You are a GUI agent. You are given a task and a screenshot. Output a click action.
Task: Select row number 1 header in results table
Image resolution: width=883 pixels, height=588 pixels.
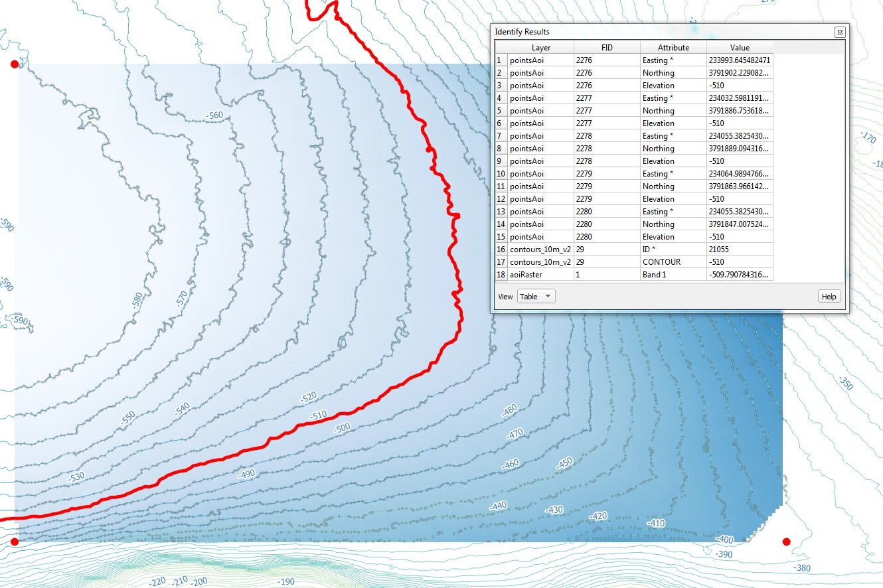click(x=501, y=60)
